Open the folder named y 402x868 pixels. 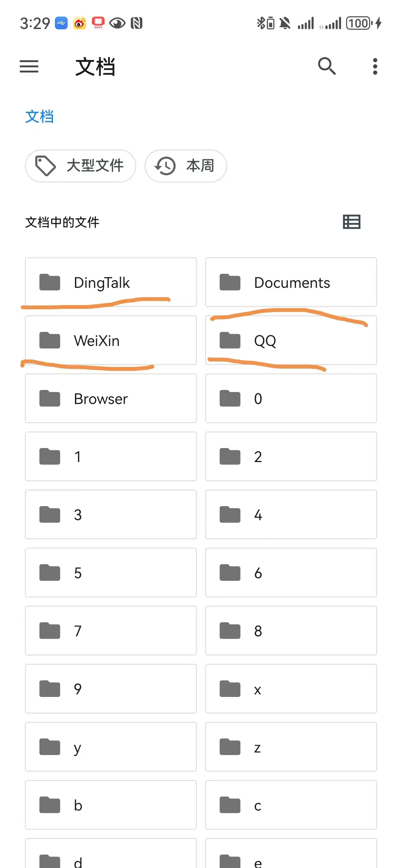(110, 747)
